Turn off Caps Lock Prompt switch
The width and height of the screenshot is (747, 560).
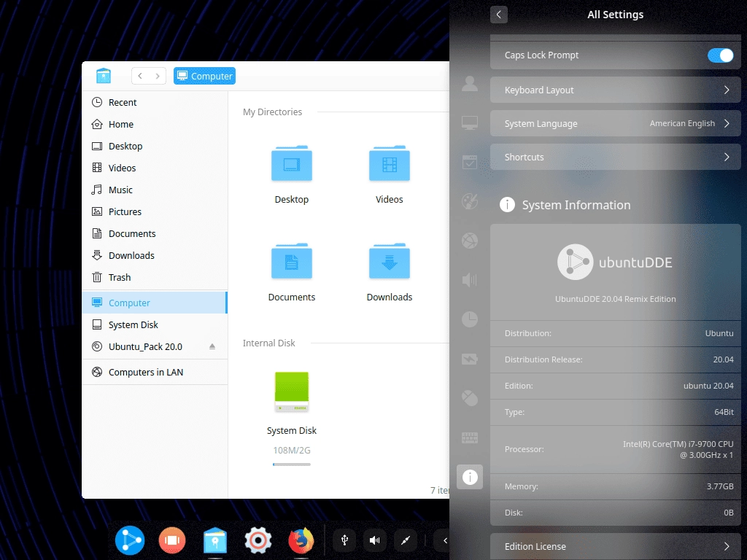coord(720,55)
